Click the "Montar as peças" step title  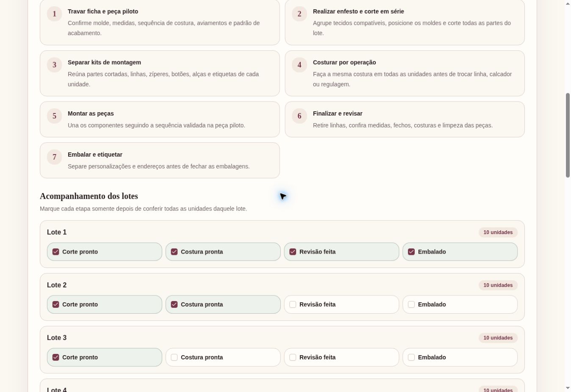91,113
